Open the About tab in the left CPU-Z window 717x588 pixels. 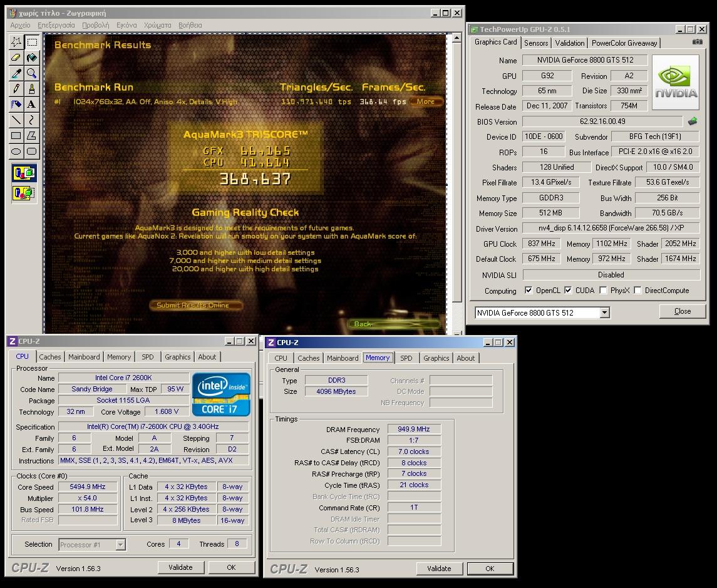(207, 357)
